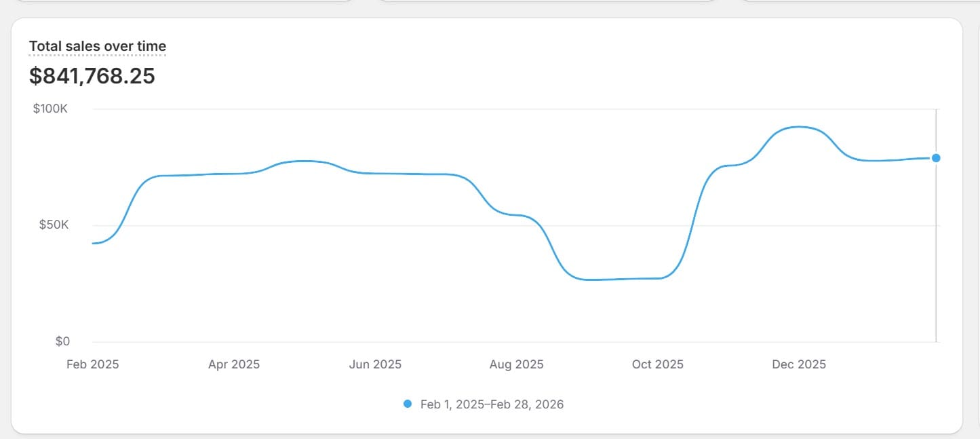Click the $100K y-axis label
The image size is (980, 439).
point(50,109)
